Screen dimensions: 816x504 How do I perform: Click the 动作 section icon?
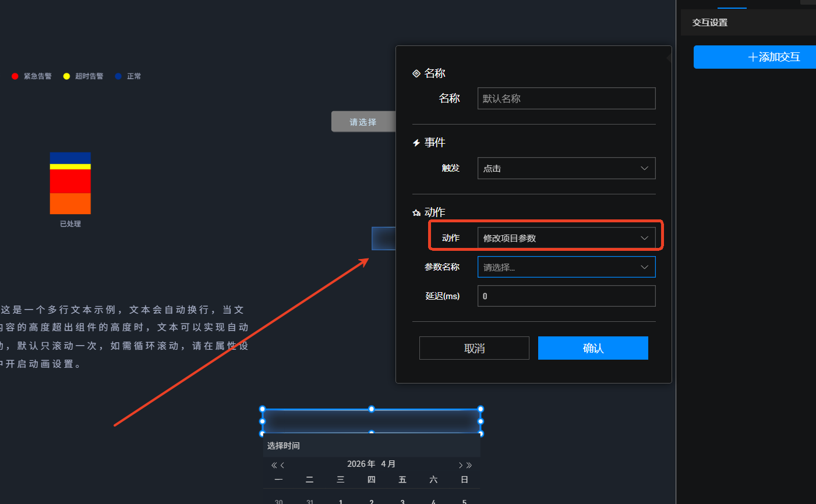416,213
